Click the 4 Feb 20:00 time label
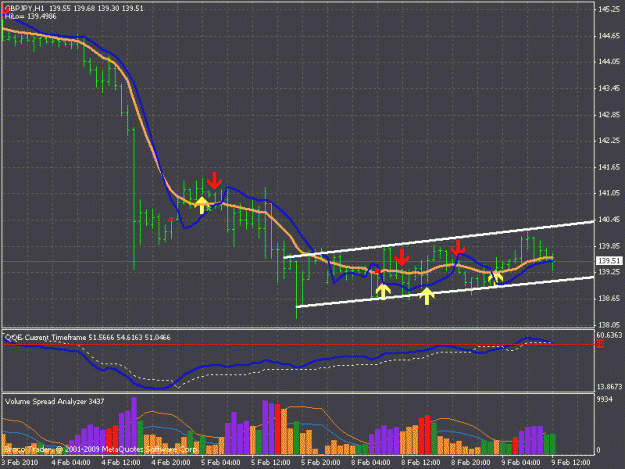 tap(171, 462)
